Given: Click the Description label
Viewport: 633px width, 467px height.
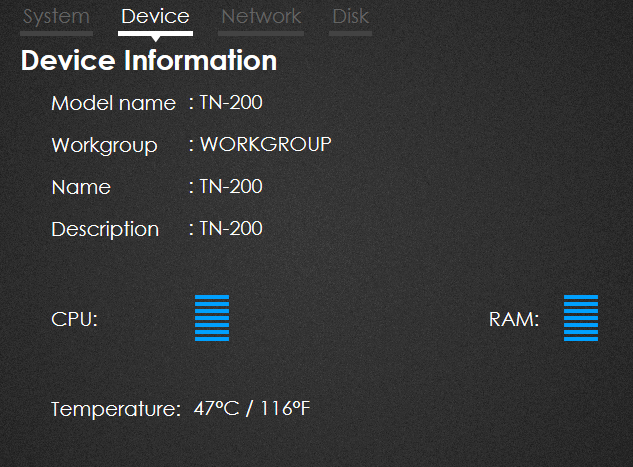Looking at the screenshot, I should tap(105, 230).
